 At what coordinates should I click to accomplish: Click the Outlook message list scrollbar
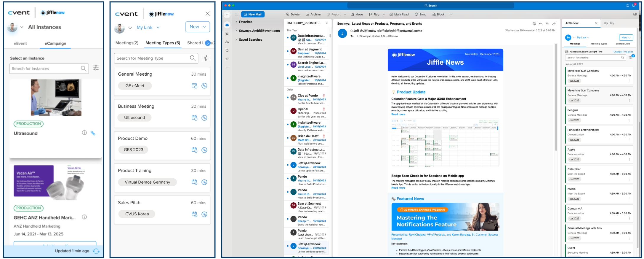(x=330, y=36)
